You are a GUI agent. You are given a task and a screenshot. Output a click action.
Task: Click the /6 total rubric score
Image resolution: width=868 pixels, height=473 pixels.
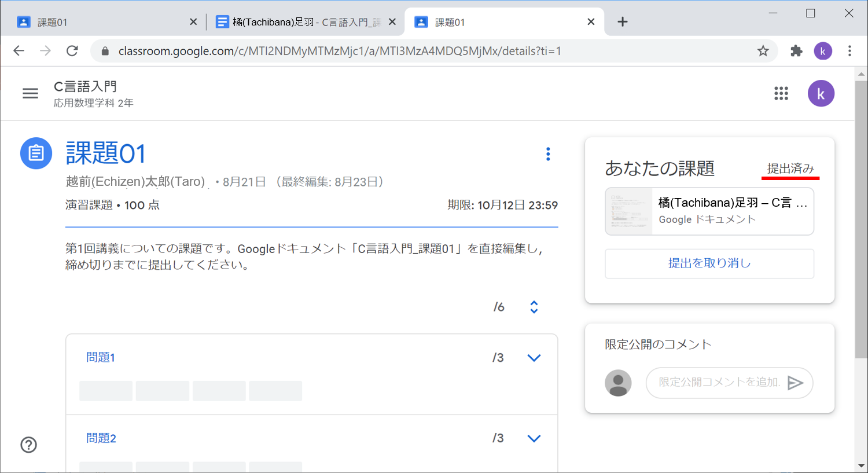coord(499,307)
